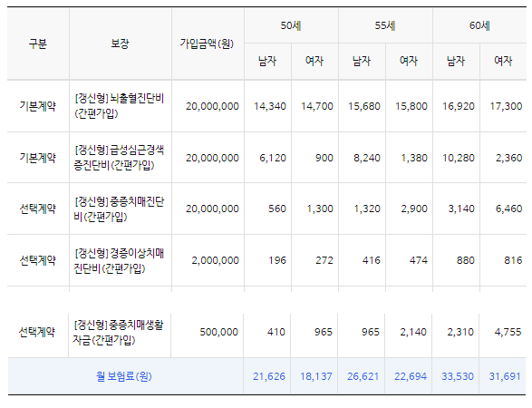Select 남자 subheader under 60세
Viewport: 532px width, 408px height.
[456, 61]
